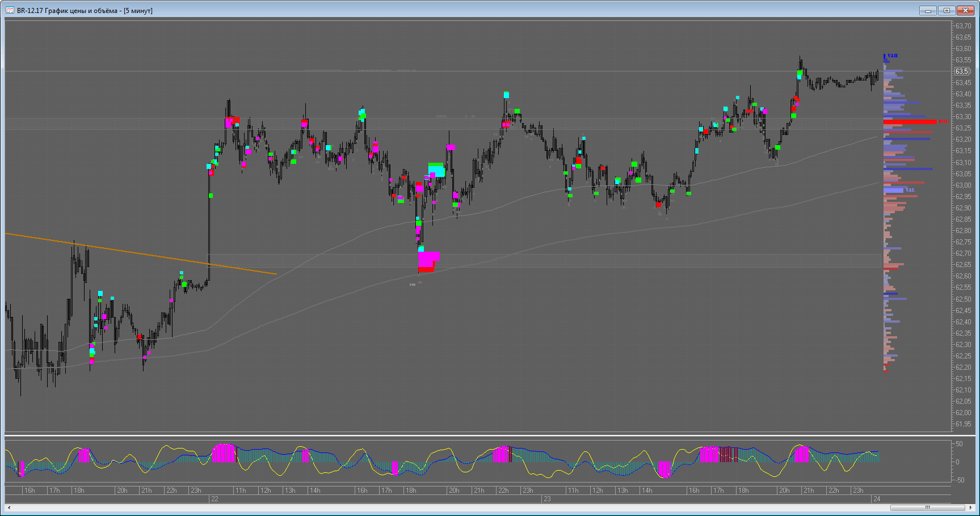Image resolution: width=980 pixels, height=516 pixels.
Task: Click the 62,00 price axis label
Action: (963, 413)
